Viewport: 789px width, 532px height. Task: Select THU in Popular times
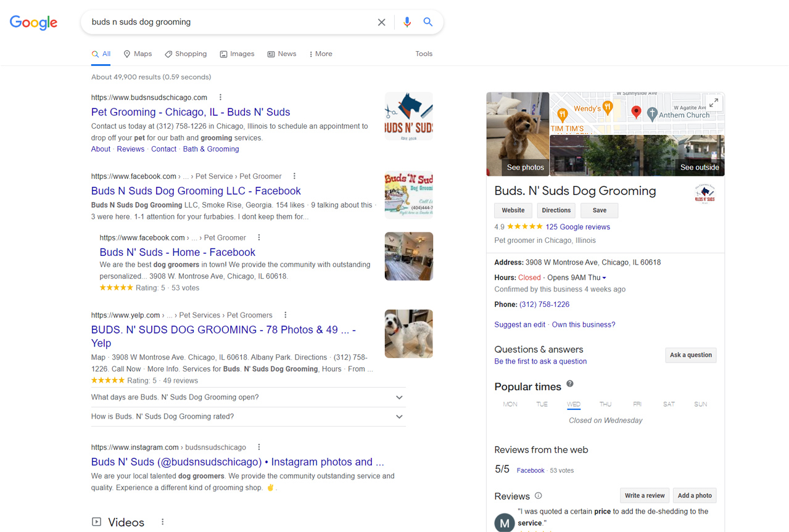pyautogui.click(x=605, y=404)
